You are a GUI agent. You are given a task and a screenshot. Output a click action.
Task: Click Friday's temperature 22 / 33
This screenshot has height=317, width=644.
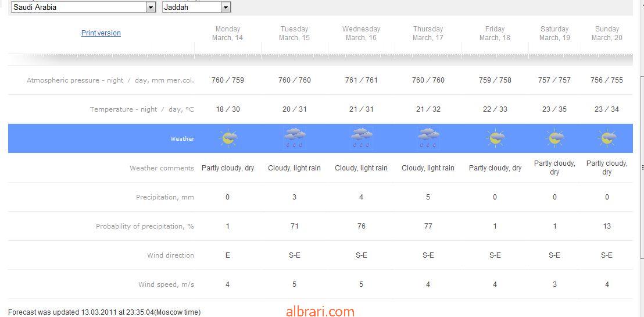pyautogui.click(x=495, y=109)
